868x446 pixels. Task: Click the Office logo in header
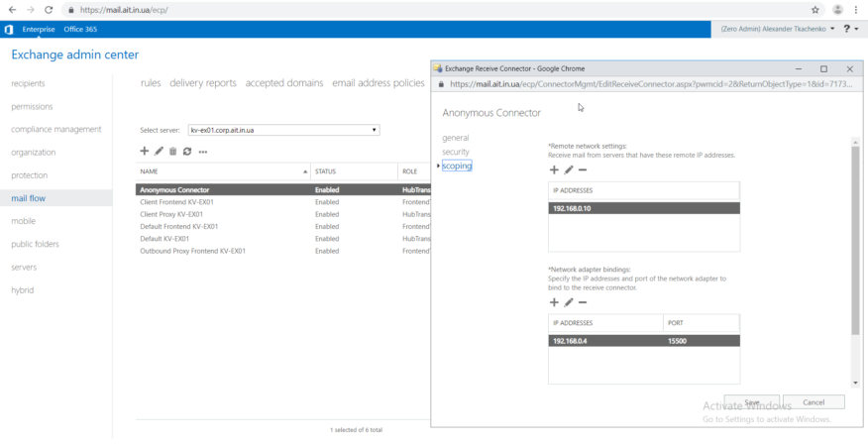point(8,30)
